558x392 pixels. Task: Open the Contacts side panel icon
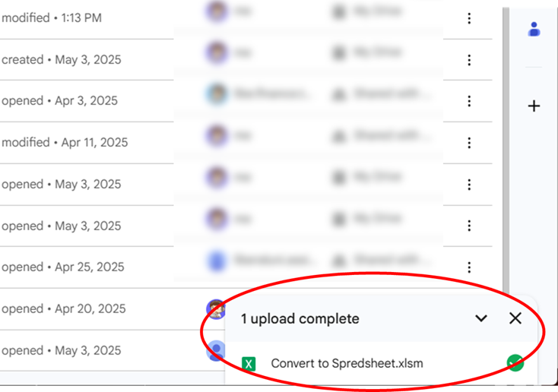point(534,30)
